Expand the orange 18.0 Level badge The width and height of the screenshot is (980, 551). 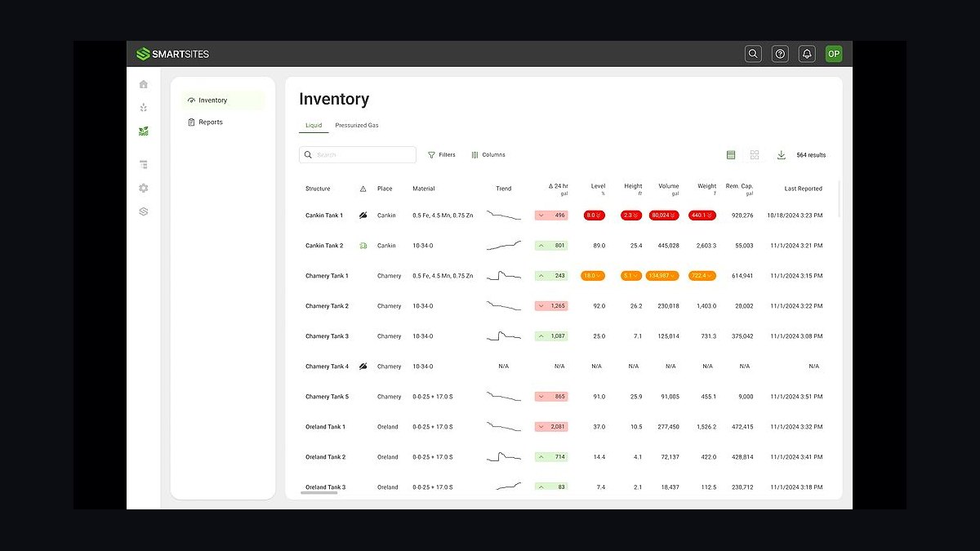592,276
